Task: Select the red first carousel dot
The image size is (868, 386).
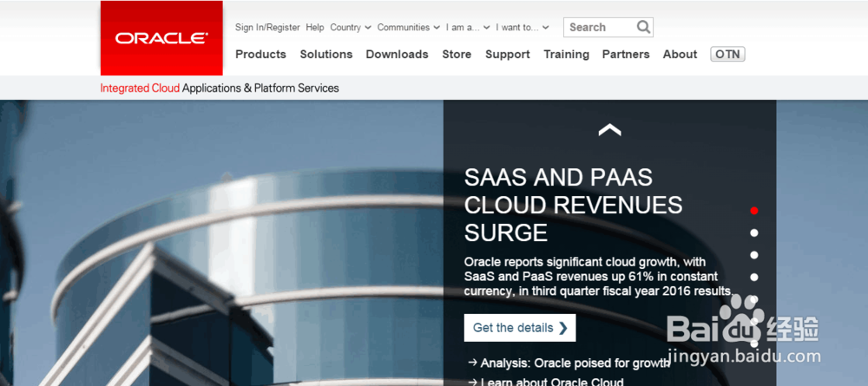Action: [754, 210]
